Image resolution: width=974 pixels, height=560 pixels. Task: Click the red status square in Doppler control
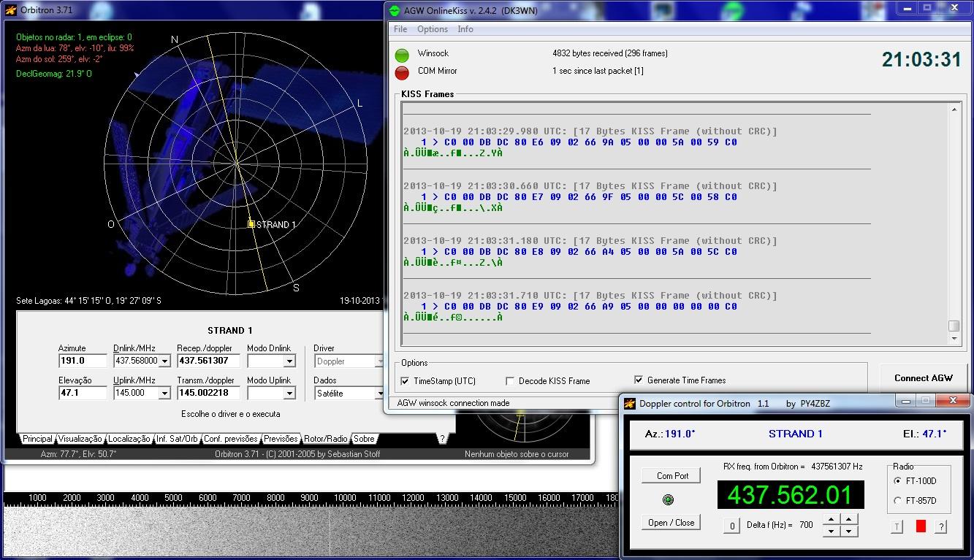click(x=921, y=526)
